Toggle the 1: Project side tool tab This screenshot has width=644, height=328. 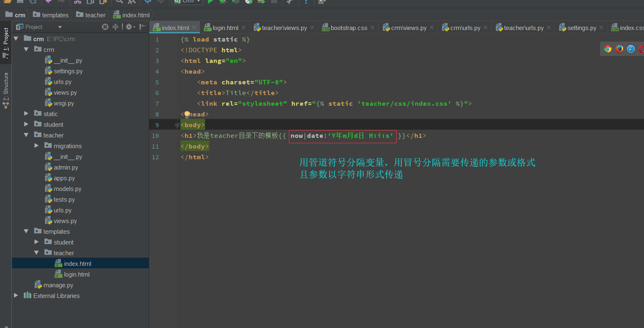pyautogui.click(x=6, y=43)
